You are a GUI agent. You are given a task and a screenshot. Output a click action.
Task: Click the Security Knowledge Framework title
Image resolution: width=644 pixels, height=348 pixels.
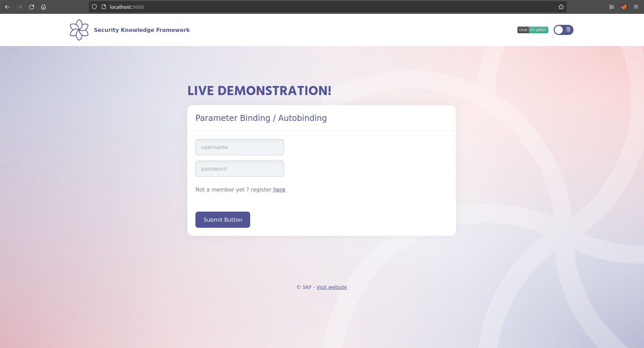click(142, 30)
